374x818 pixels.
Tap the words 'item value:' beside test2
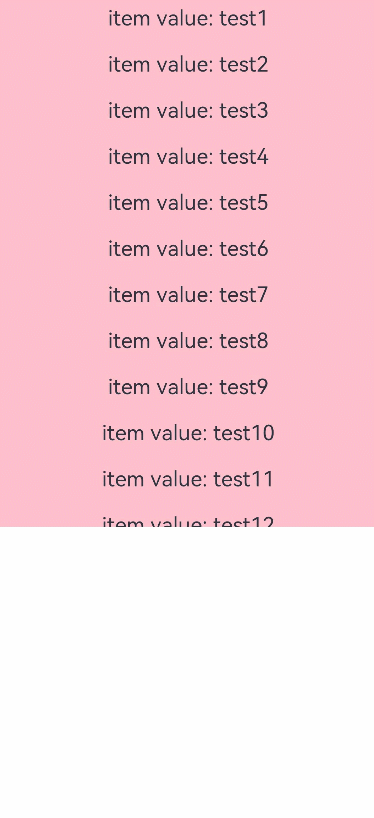tap(161, 65)
